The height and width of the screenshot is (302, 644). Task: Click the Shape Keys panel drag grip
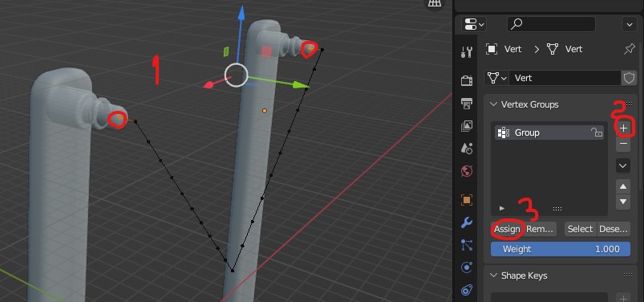[628, 275]
